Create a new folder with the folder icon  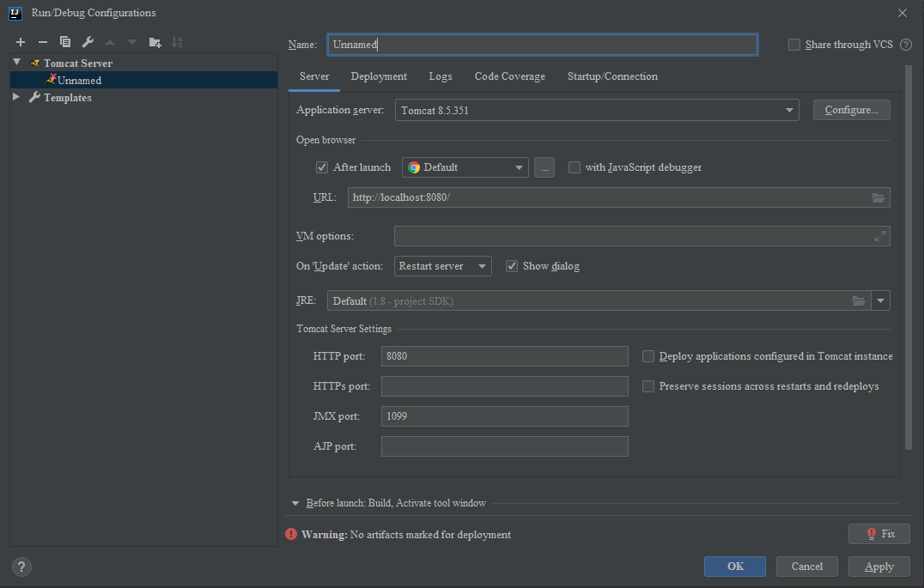[x=155, y=42]
